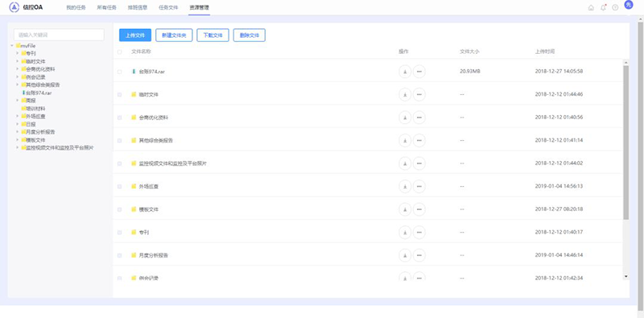Click the 下载文件 button
The height and width of the screenshot is (318, 644).
tap(213, 35)
